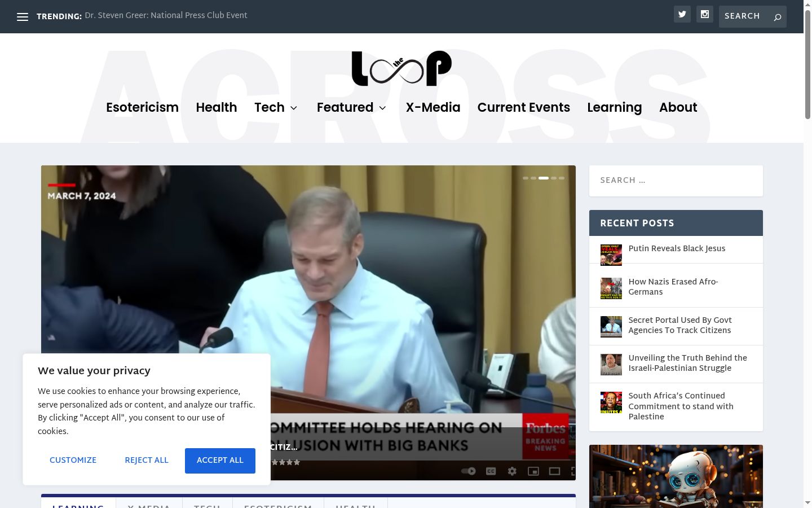The image size is (812, 508).
Task: Jump to the first slide indicator
Action: 526,178
